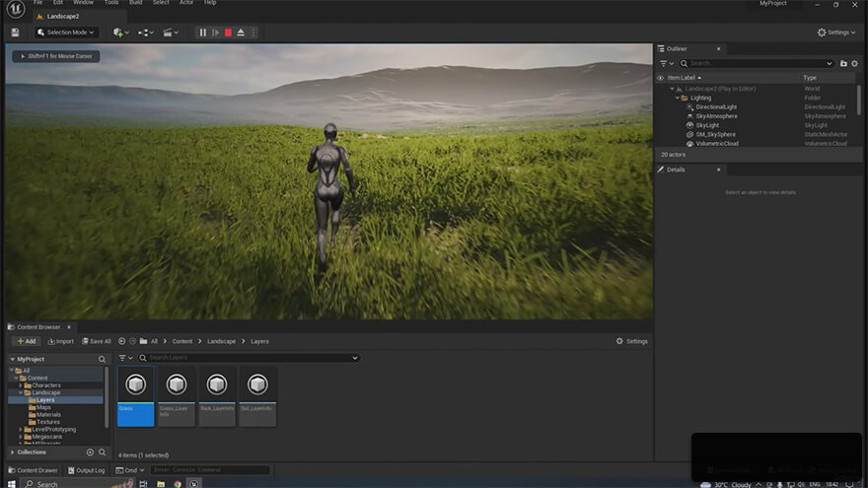Open Outliner settings gear icon
Image resolution: width=868 pixels, height=488 pixels.
[x=856, y=63]
